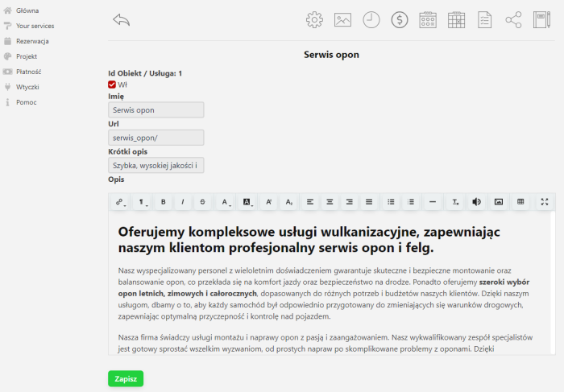Open the paragraph format dropdown
Viewport: 564px width, 392px height.
142,202
